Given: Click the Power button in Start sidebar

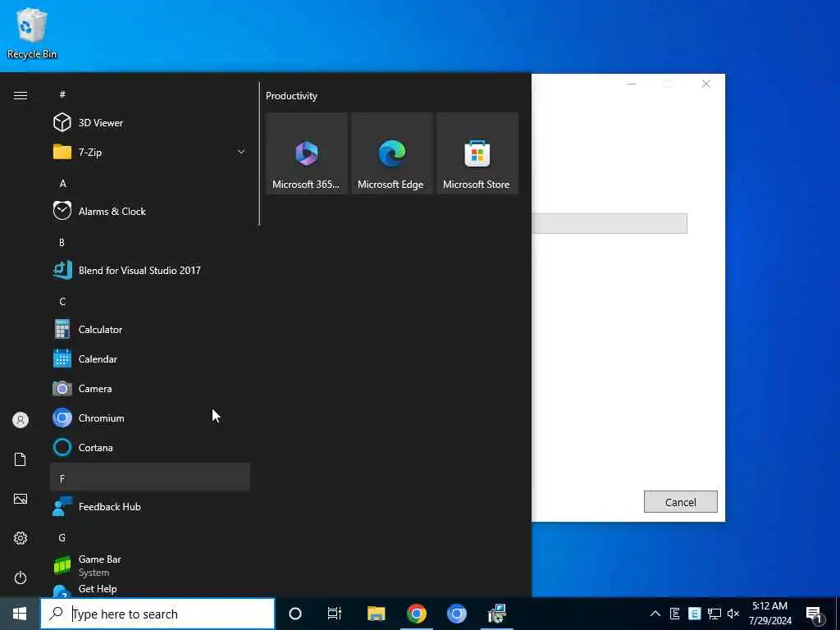Looking at the screenshot, I should (21, 577).
